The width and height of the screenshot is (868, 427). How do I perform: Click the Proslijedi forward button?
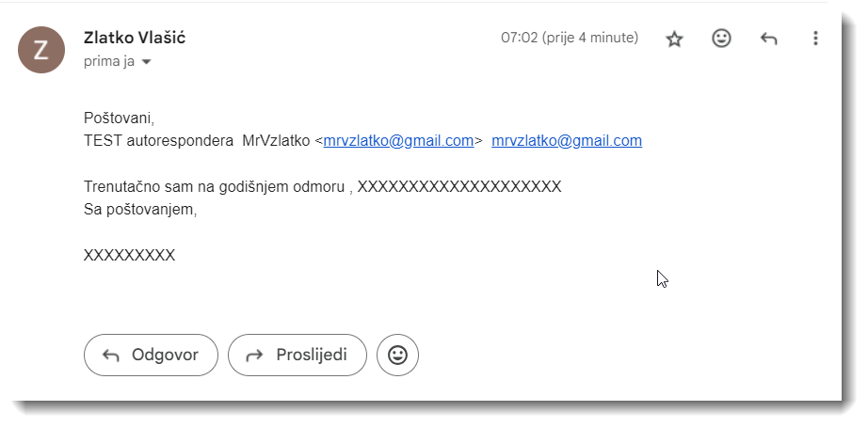coord(297,356)
